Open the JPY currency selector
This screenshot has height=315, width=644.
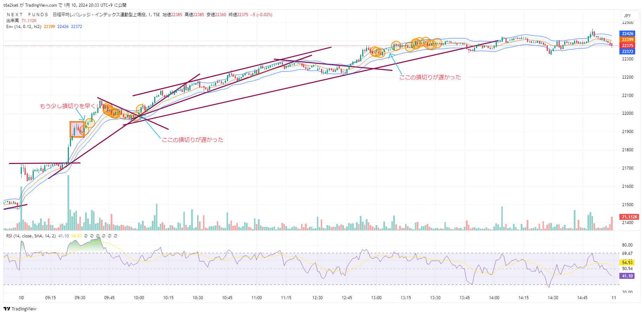click(627, 16)
